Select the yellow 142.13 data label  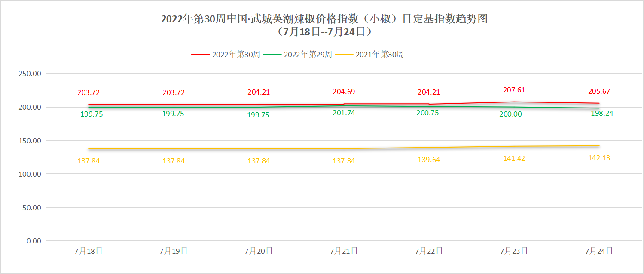tap(599, 158)
